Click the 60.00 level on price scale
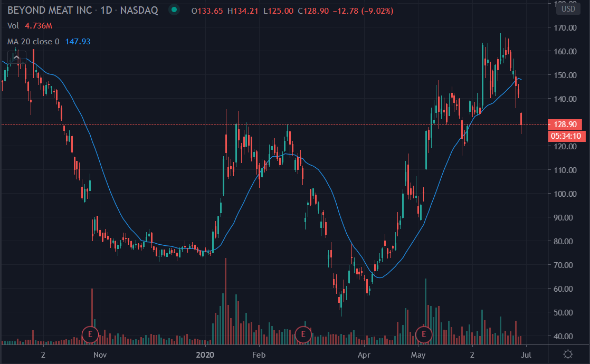Screen dimensions: 590x364 click(x=564, y=289)
